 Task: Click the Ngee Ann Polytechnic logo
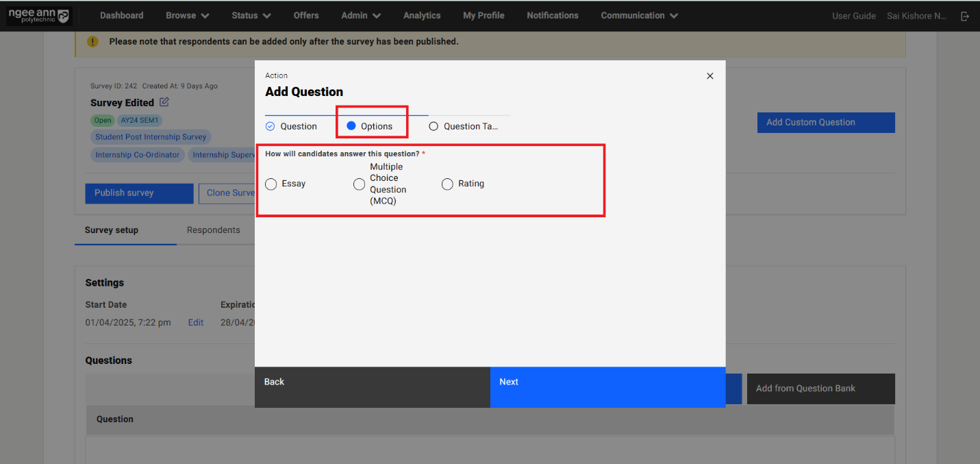point(38,16)
